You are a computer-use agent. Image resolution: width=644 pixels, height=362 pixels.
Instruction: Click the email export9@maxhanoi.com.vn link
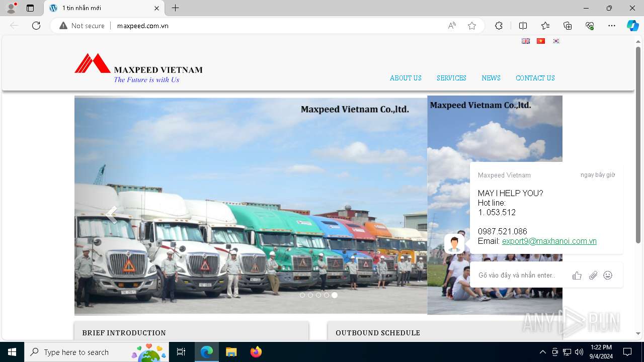pyautogui.click(x=549, y=241)
